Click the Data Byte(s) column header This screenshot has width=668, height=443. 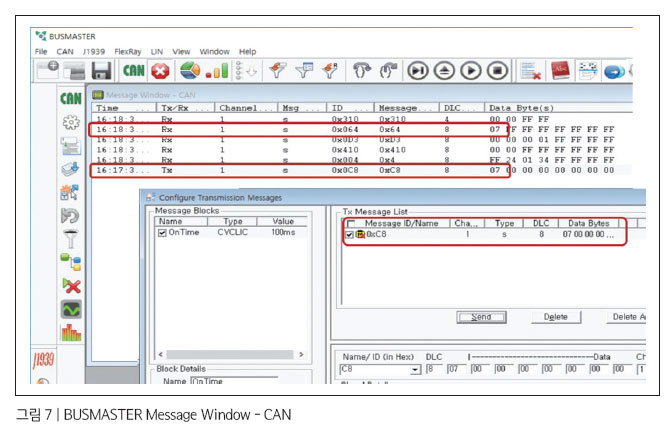coord(558,108)
